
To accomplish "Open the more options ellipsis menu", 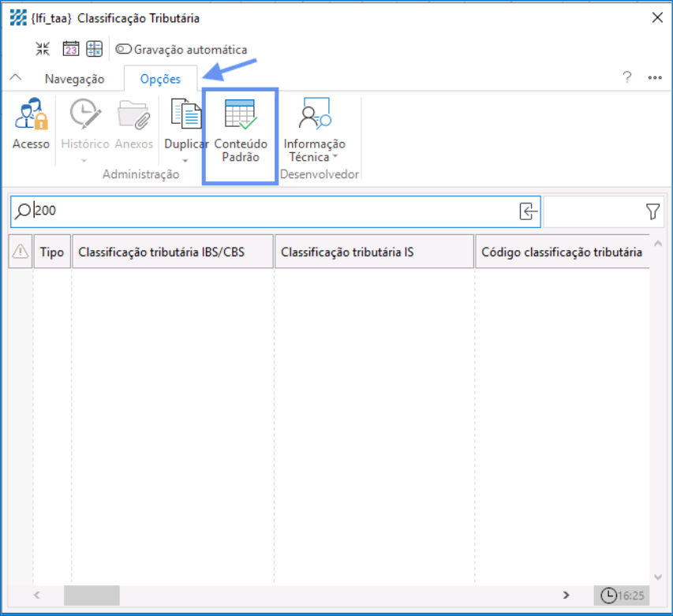I will [654, 77].
